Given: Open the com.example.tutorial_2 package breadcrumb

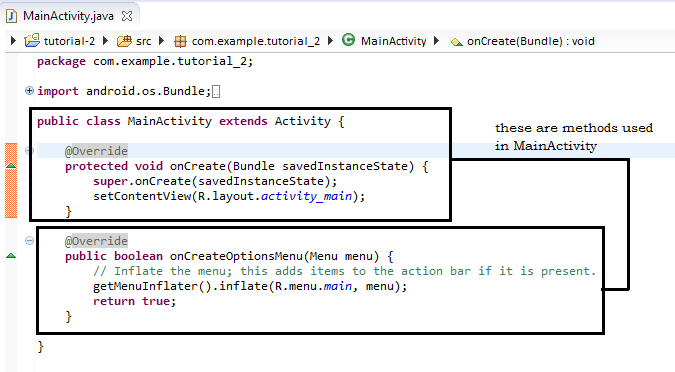Looking at the screenshot, I should (256, 41).
